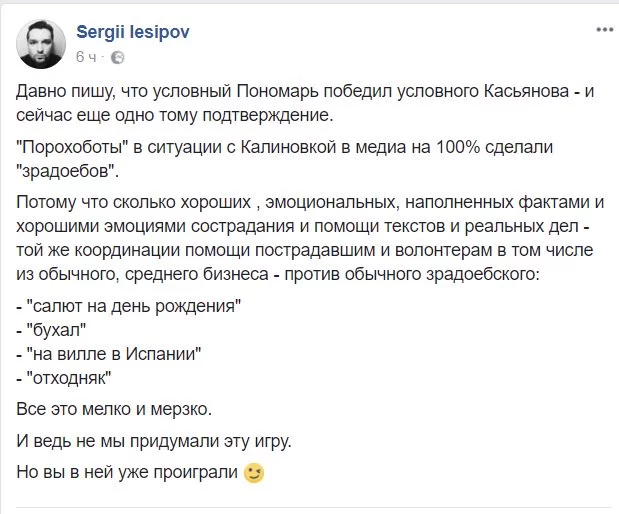This screenshot has width=619, height=514.
Task: Click the winking emoji at post end
Action: click(254, 473)
